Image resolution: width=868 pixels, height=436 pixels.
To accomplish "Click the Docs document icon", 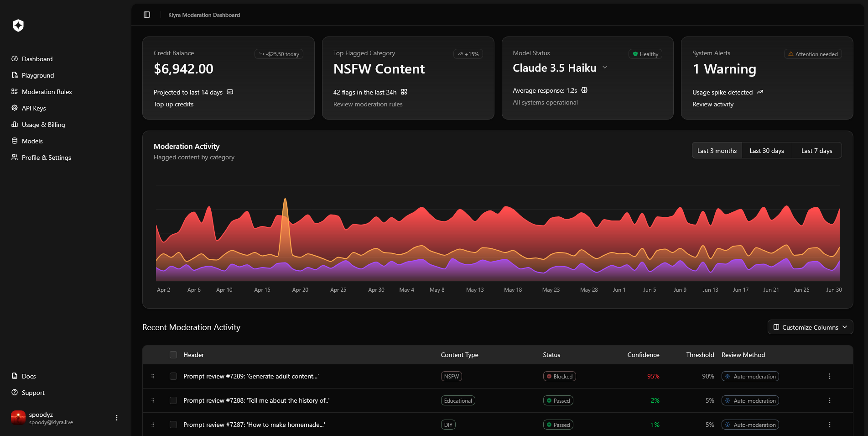I will point(15,376).
